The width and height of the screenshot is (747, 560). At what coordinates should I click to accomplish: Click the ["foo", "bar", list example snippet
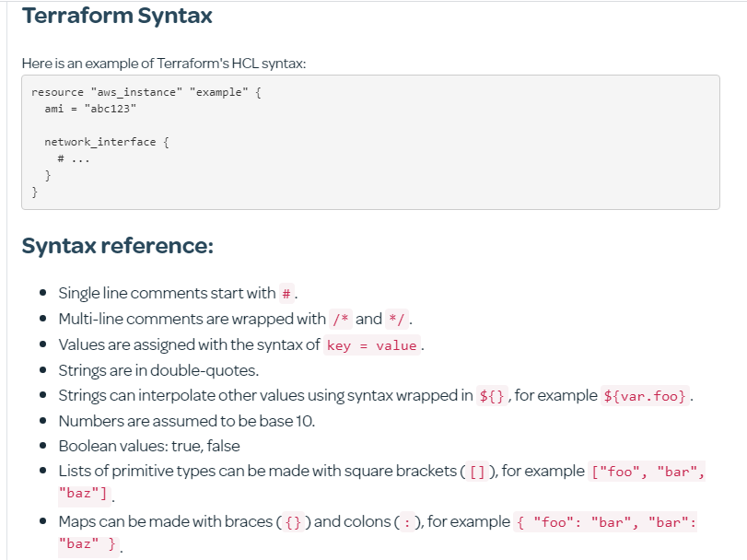(x=648, y=472)
